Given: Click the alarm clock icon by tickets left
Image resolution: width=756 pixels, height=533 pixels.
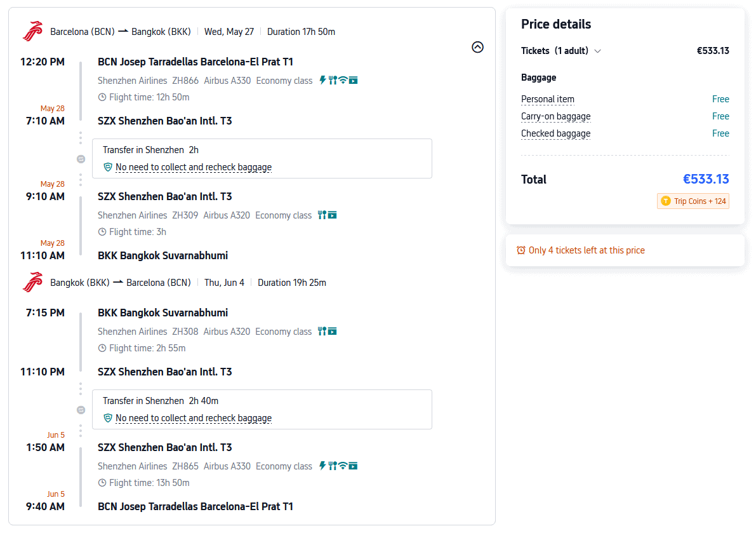Looking at the screenshot, I should coord(521,250).
